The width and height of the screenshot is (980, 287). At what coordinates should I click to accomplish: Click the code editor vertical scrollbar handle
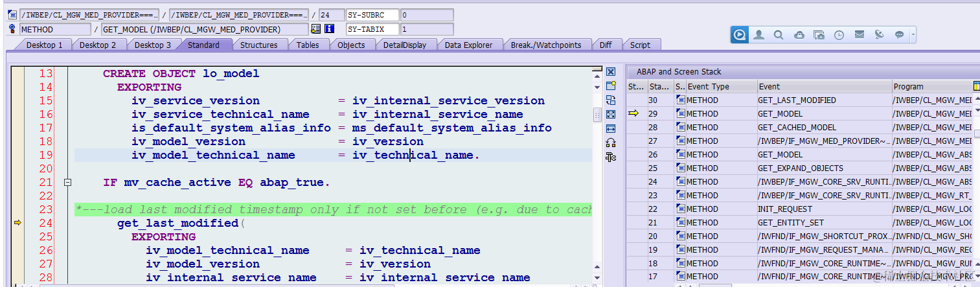point(597,115)
